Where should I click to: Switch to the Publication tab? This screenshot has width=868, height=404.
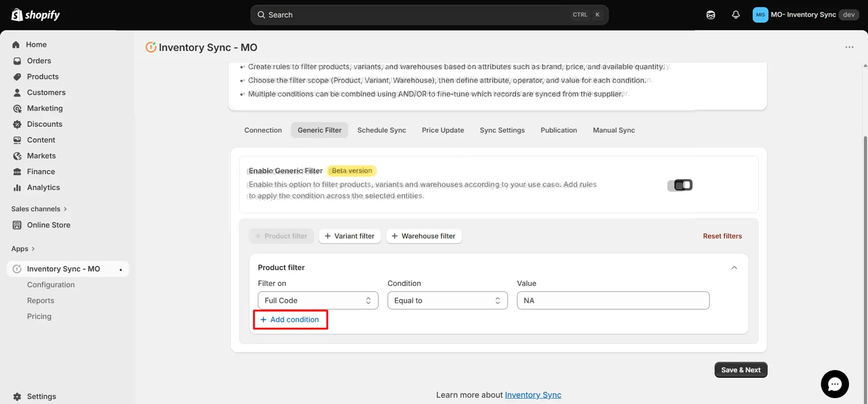point(559,130)
